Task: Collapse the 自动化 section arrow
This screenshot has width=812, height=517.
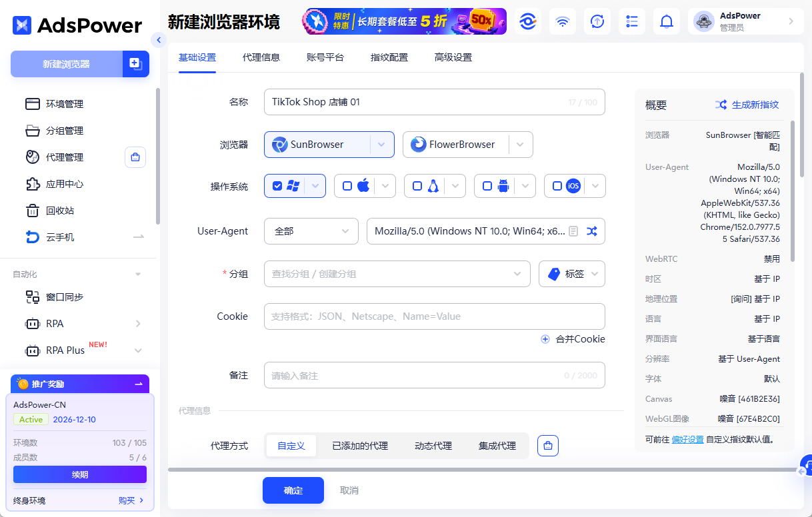Action: click(x=138, y=274)
